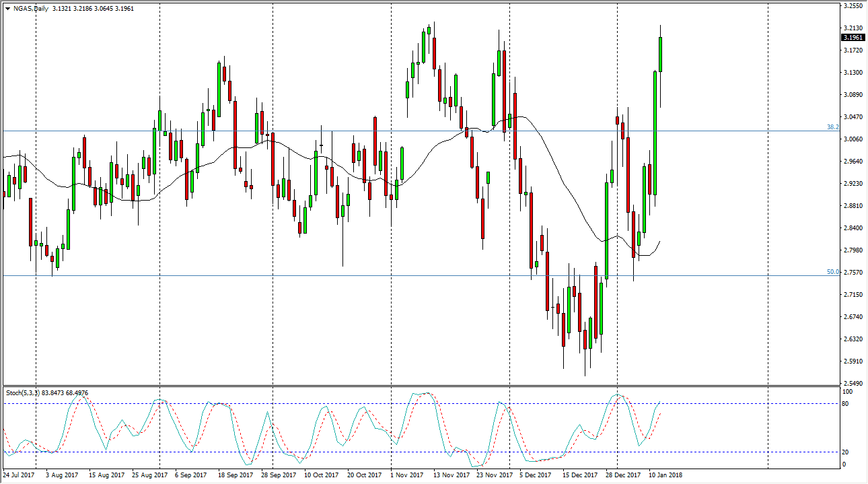Click the 28 Sep 2017 date label
This screenshot has height=484, width=868.
click(x=279, y=475)
